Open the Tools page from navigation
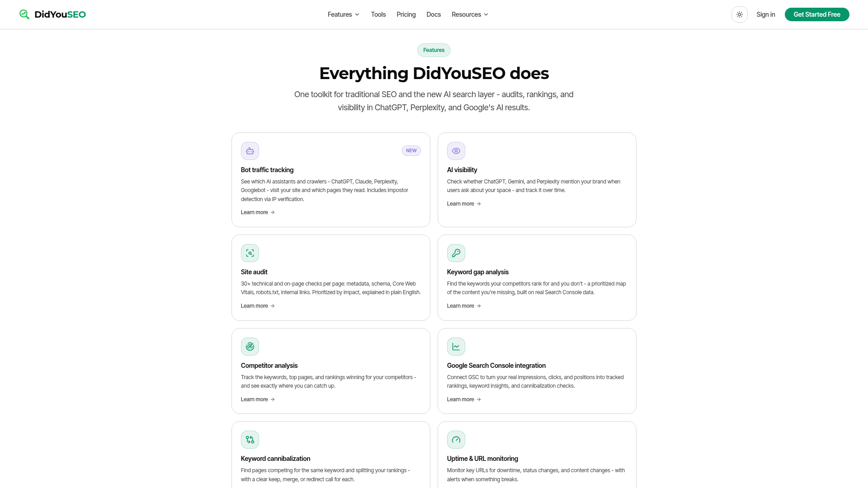The image size is (868, 488). click(x=378, y=14)
